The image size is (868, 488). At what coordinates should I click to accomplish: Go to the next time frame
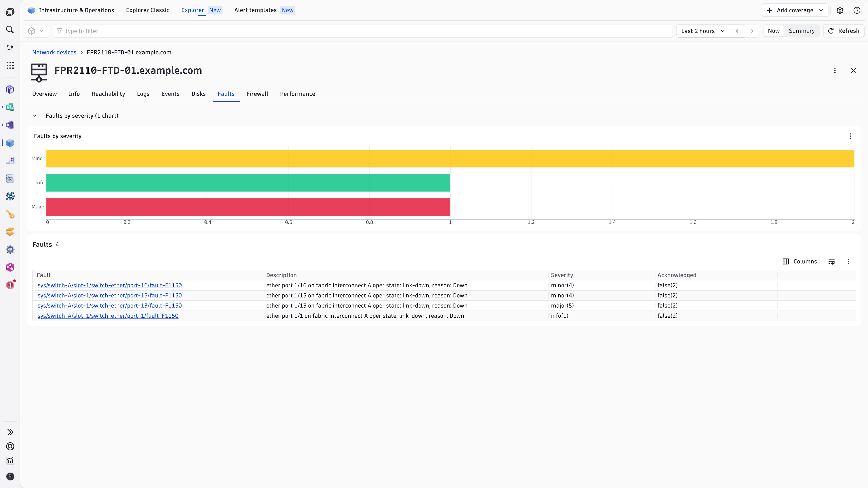click(x=752, y=31)
